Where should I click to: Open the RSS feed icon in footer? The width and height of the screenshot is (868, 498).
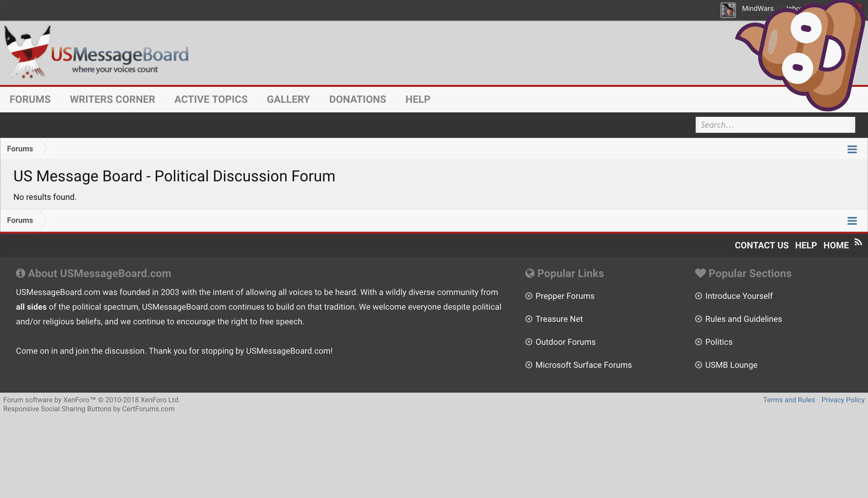tap(858, 242)
